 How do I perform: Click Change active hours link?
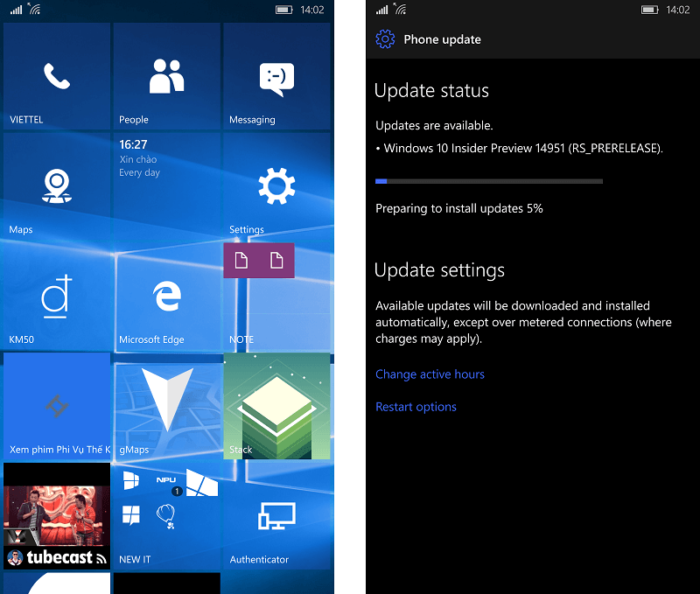430,374
